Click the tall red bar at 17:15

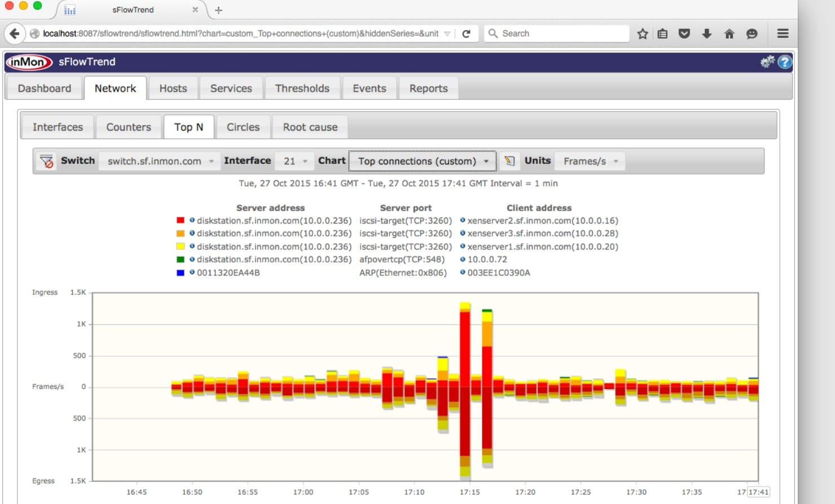tap(465, 384)
